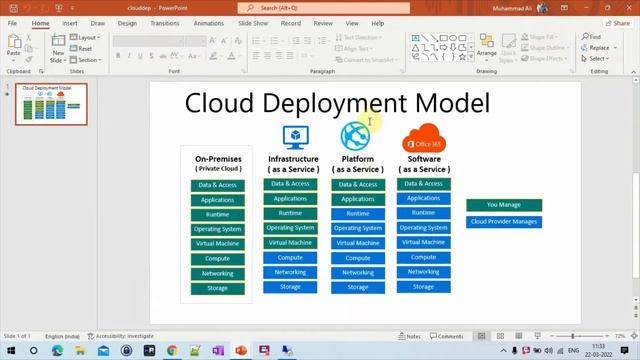Image resolution: width=640 pixels, height=360 pixels.
Task: Open the Help tab
Action: [378, 23]
